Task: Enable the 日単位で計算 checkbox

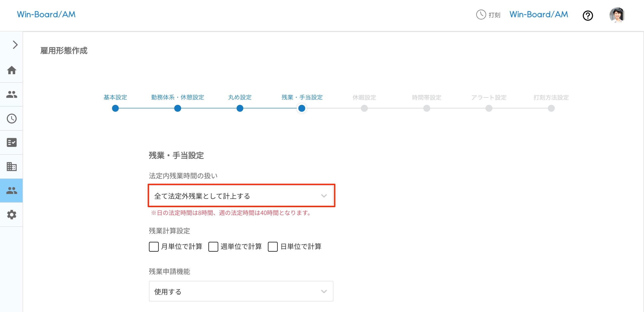Action: coord(272,247)
